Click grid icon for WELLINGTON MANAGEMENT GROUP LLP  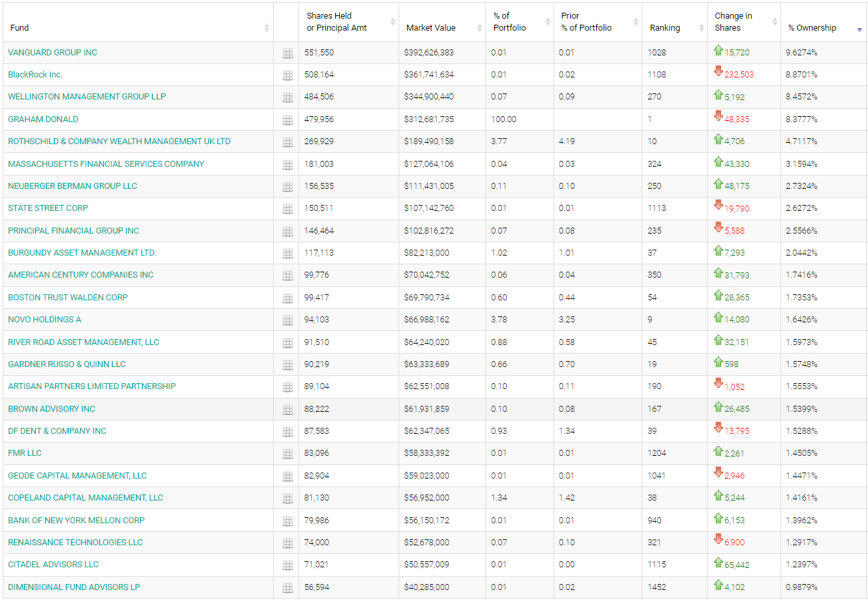click(288, 97)
